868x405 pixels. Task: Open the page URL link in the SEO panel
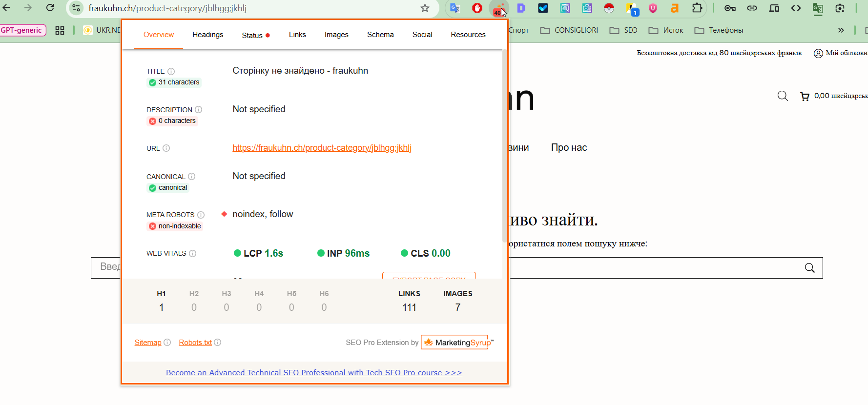point(322,148)
